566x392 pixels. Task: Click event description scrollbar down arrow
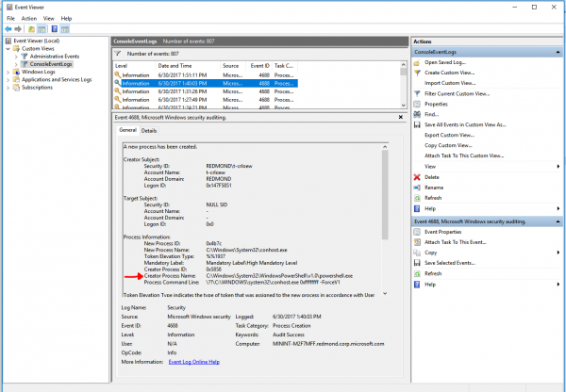[385, 294]
